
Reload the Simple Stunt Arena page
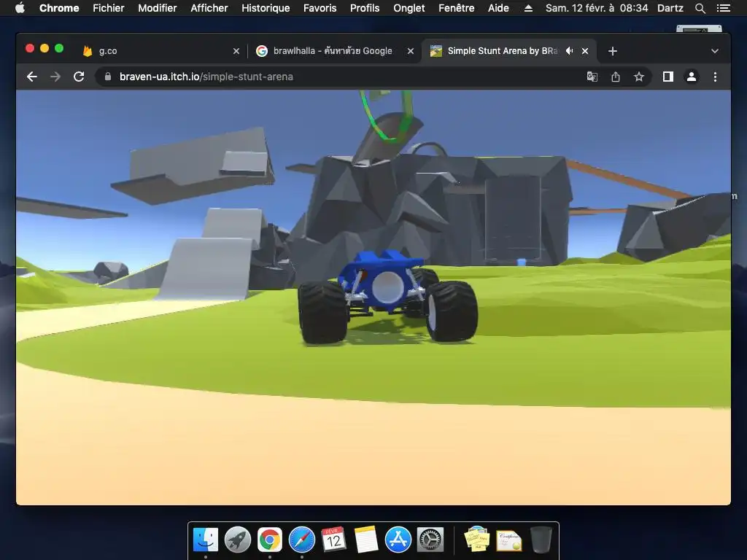(x=79, y=77)
